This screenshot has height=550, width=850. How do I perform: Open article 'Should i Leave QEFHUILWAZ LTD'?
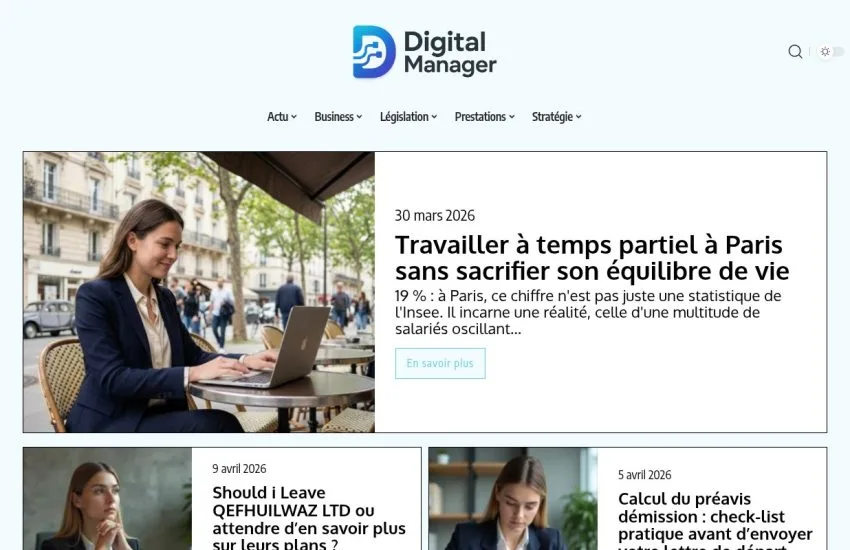[309, 519]
